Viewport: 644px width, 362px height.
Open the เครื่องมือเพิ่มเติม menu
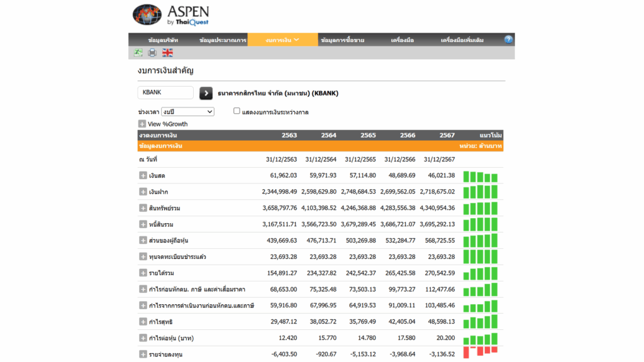tap(462, 40)
